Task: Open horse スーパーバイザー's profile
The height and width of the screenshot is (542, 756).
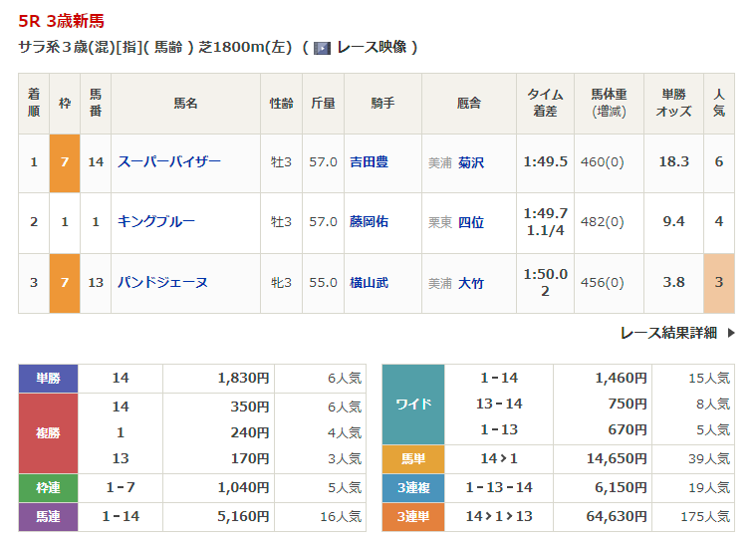Action: [169, 161]
